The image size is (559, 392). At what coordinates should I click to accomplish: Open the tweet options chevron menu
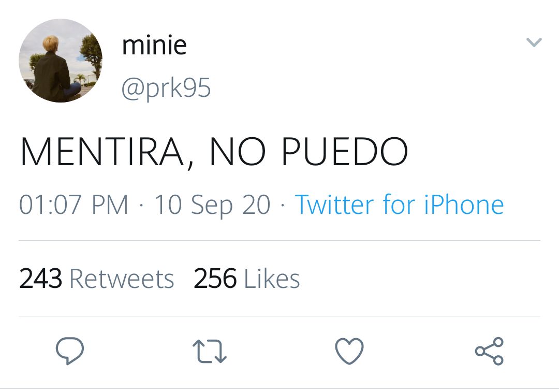click(x=534, y=42)
